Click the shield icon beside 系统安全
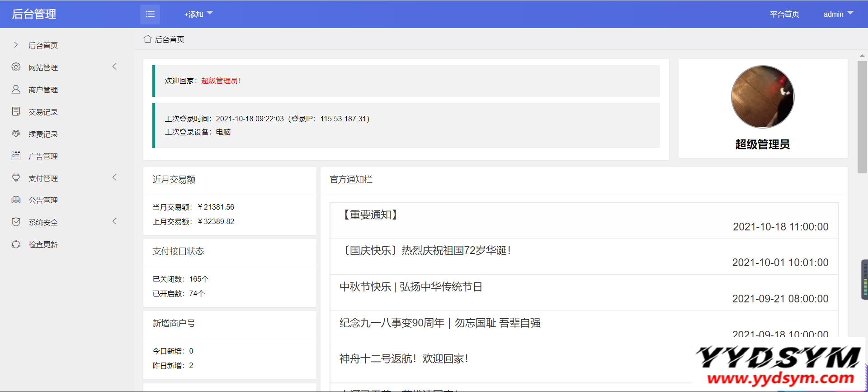The height and width of the screenshot is (392, 868). click(16, 222)
